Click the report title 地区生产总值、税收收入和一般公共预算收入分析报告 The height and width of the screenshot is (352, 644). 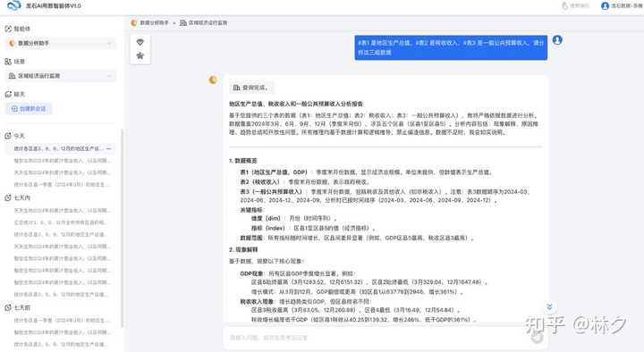coord(296,105)
